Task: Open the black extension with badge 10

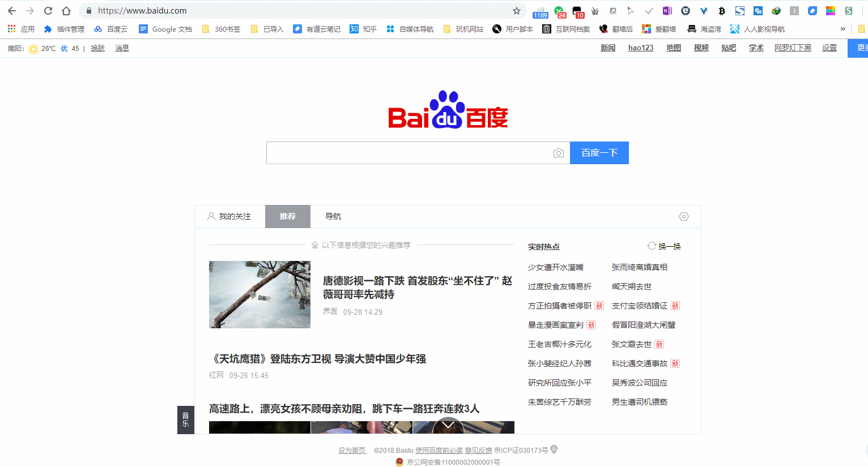Action: [x=578, y=11]
